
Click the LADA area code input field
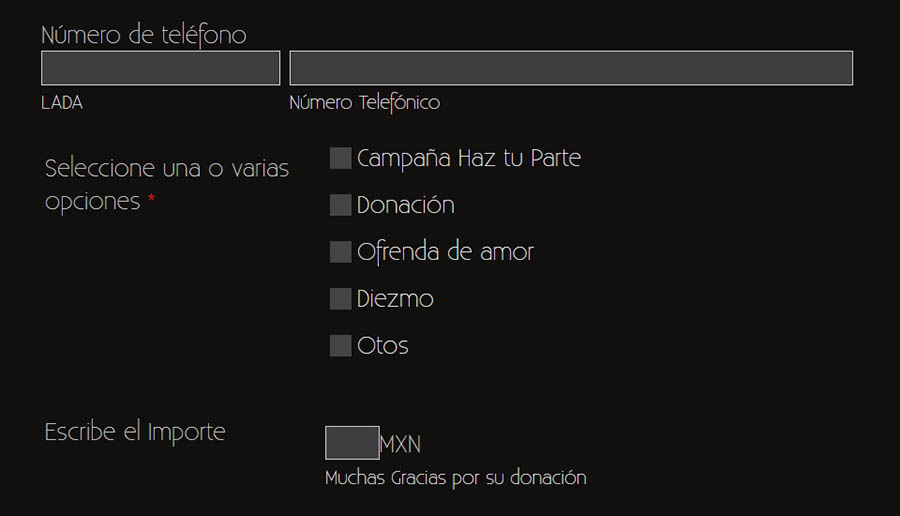point(160,68)
